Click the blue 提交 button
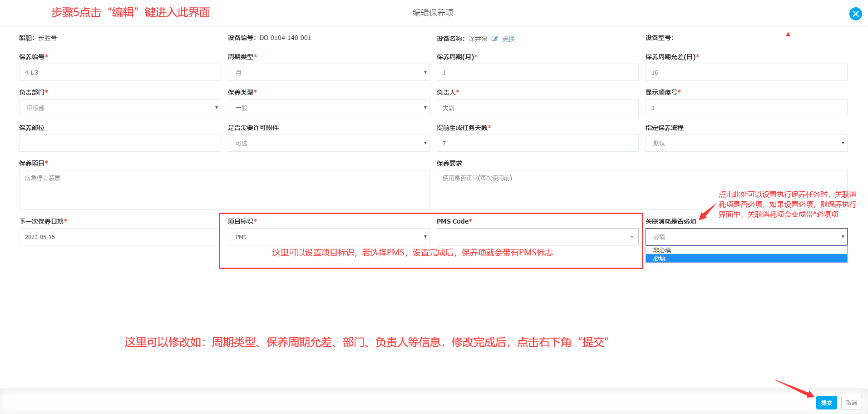 tap(826, 403)
